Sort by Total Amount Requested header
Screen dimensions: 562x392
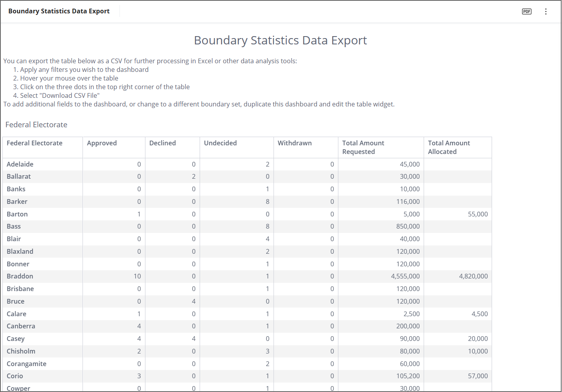point(363,147)
